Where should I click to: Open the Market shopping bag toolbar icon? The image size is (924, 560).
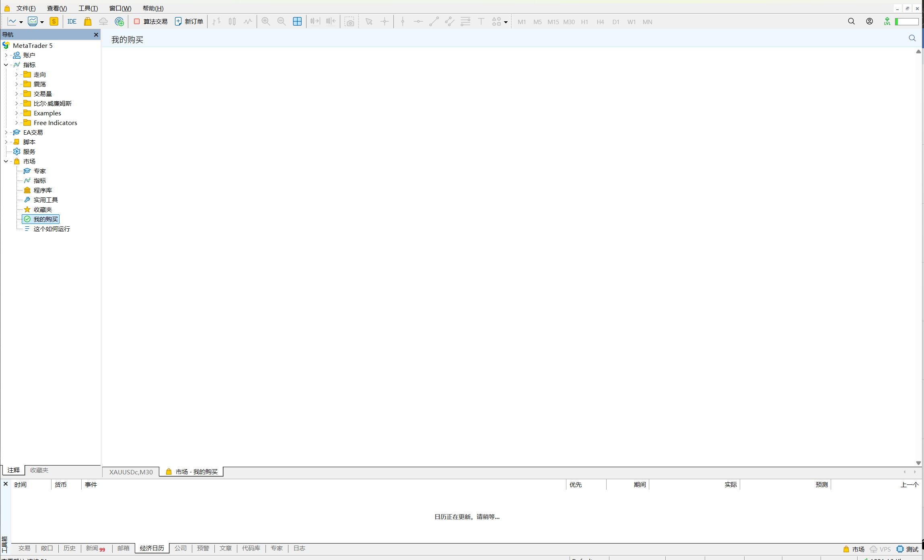[88, 22]
